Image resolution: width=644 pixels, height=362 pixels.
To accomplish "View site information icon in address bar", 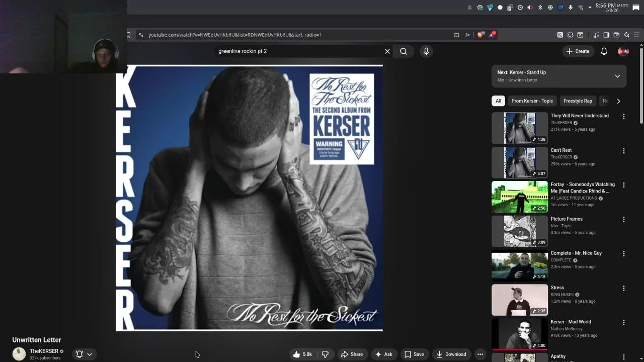I will (x=141, y=35).
